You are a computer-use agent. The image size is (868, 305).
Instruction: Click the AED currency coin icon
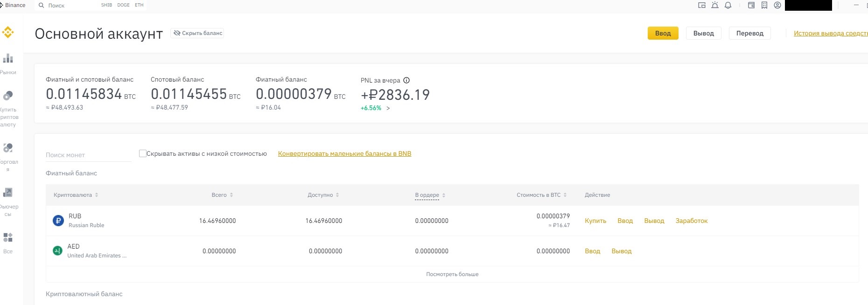(57, 251)
